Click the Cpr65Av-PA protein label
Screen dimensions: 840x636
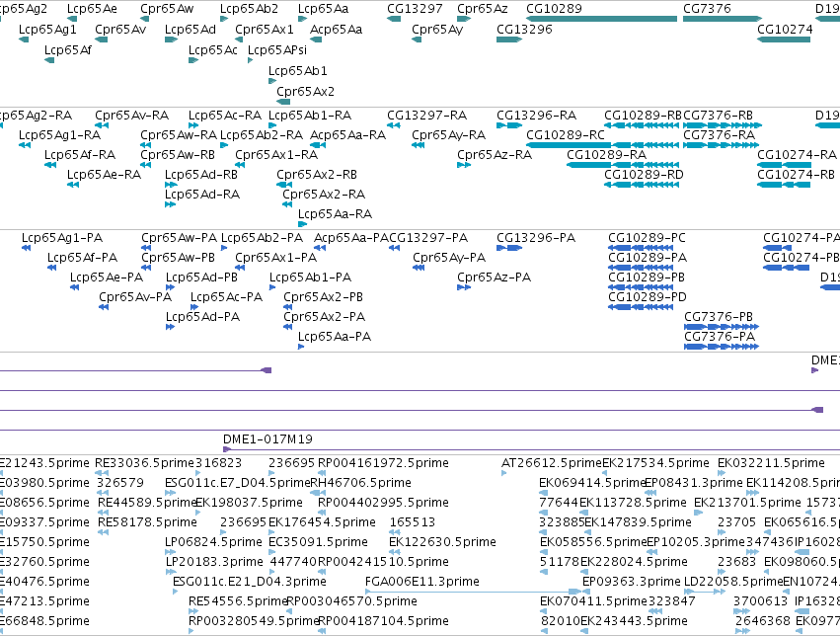pyautogui.click(x=135, y=297)
